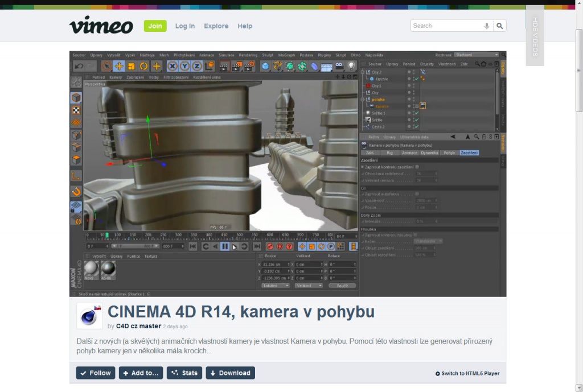The width and height of the screenshot is (583, 392).
Task: Click the Record Active Objects key icon
Action: (270, 246)
